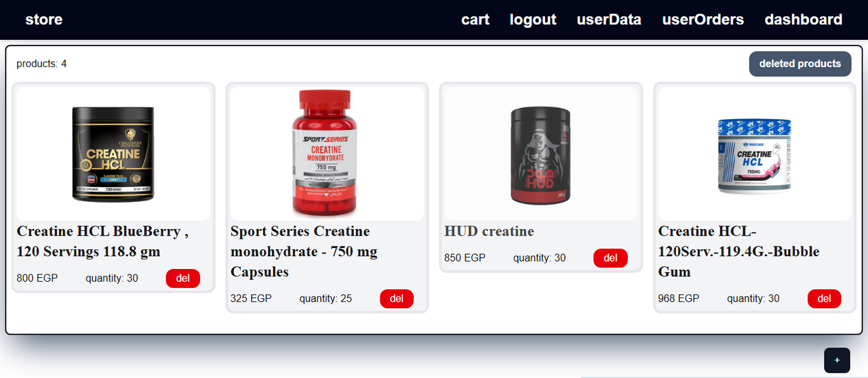
Task: Delete Sport Series Creatine monohydrate product
Action: click(397, 299)
